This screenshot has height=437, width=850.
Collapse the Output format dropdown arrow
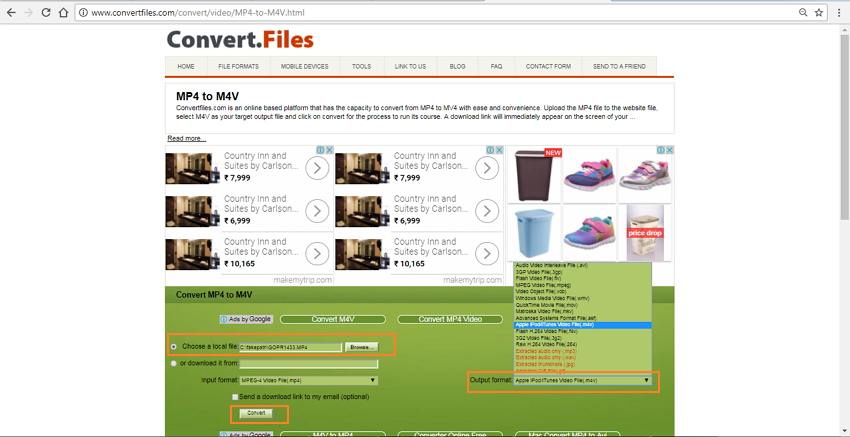646,381
